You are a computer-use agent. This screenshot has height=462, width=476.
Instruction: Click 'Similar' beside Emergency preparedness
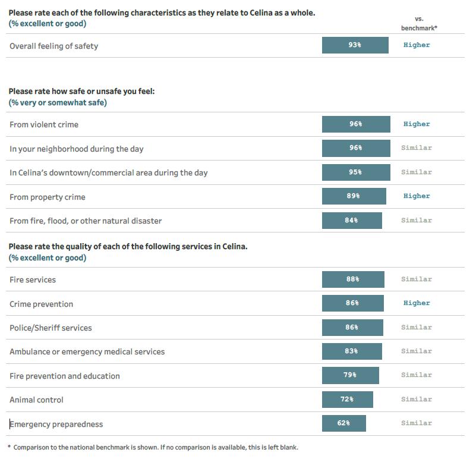click(417, 423)
